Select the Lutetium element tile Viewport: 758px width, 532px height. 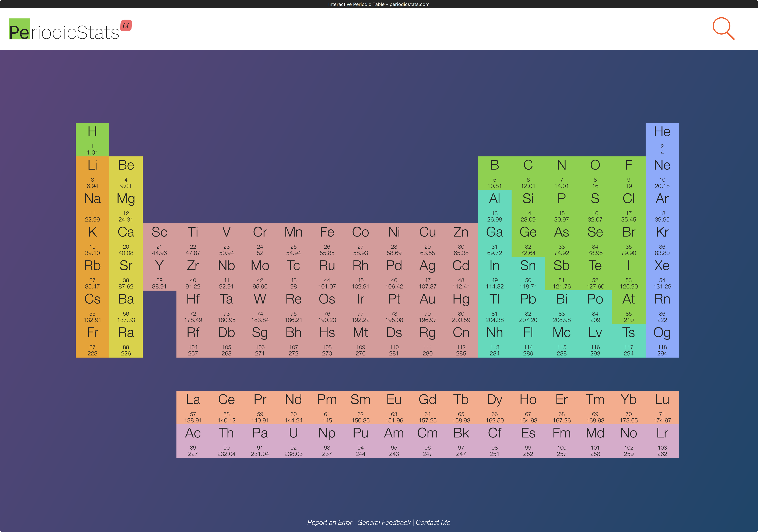[x=662, y=407]
